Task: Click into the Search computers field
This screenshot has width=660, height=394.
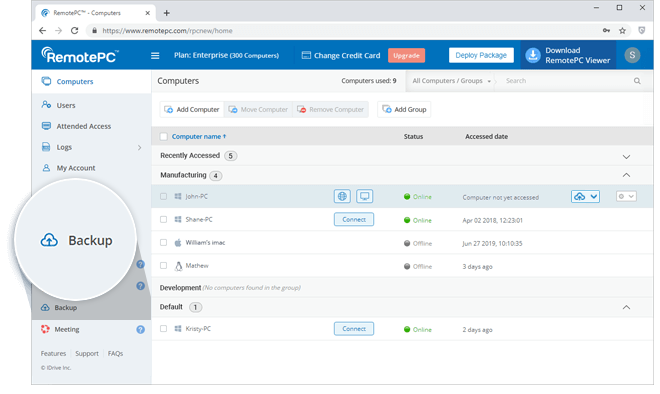Action: click(564, 81)
